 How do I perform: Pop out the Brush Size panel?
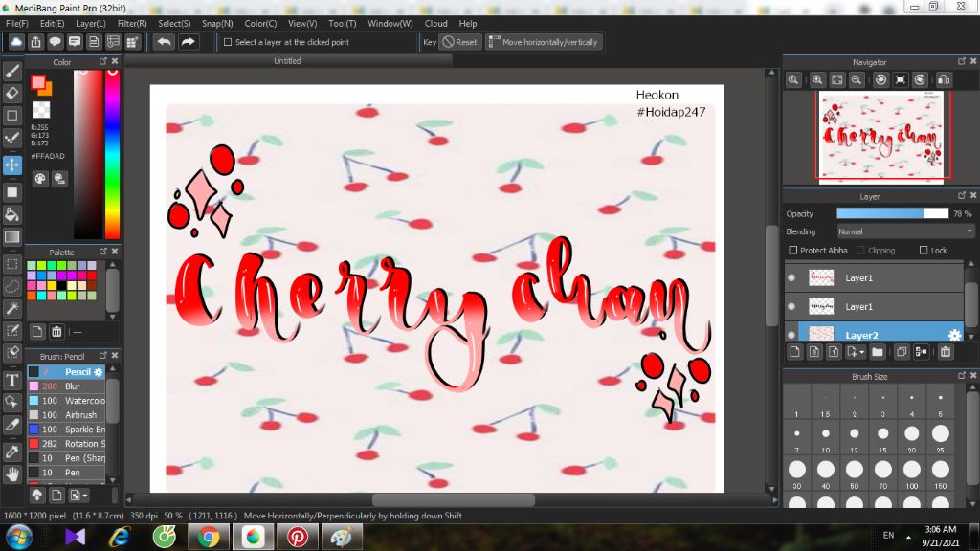pos(961,375)
